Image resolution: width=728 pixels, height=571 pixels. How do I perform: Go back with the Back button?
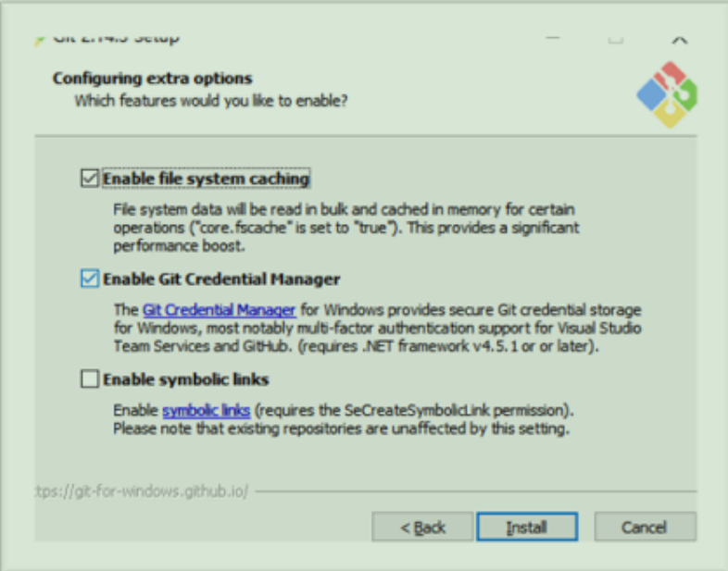tap(422, 527)
